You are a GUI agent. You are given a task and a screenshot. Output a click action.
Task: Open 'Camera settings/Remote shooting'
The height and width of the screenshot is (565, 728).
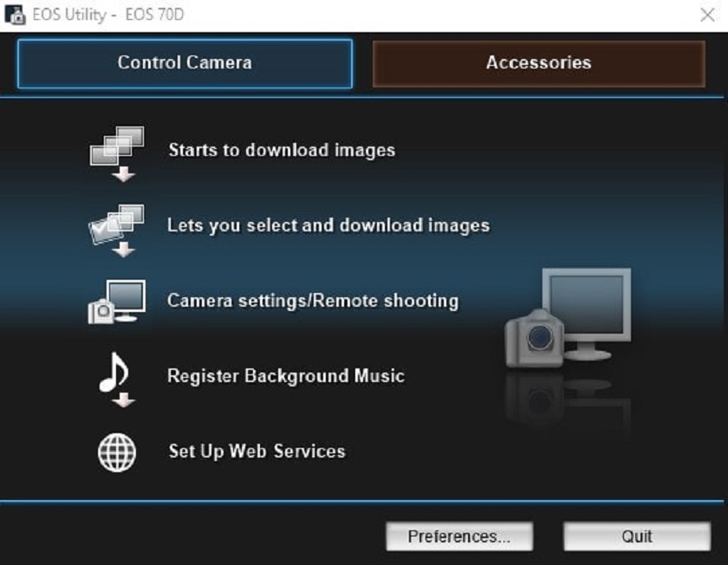point(313,301)
